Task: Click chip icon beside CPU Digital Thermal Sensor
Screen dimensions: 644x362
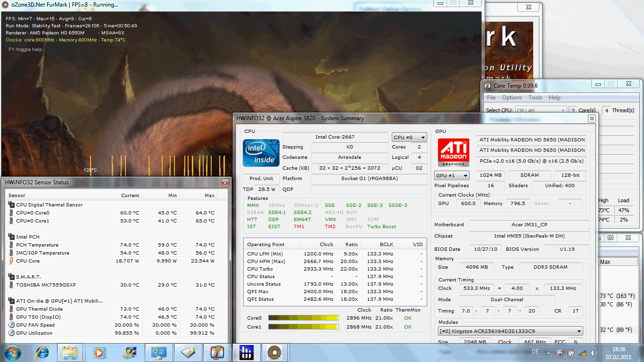Action: pyautogui.click(x=11, y=205)
